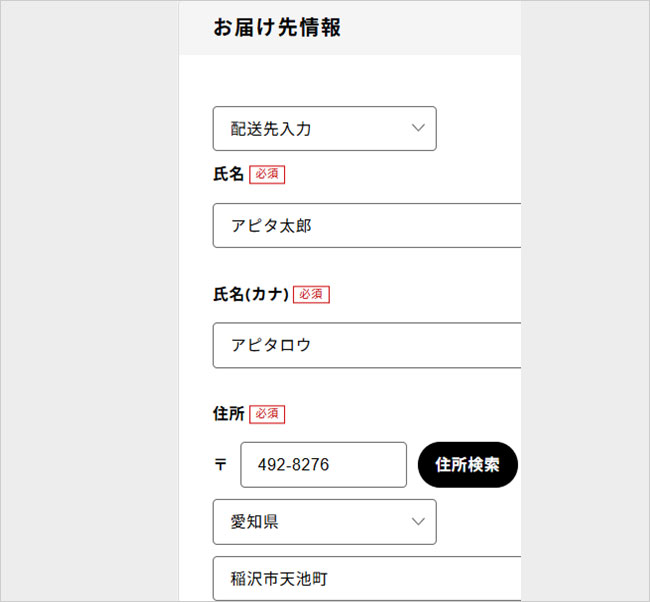Click the 住所 field label
The width and height of the screenshot is (650, 602).
point(228,414)
